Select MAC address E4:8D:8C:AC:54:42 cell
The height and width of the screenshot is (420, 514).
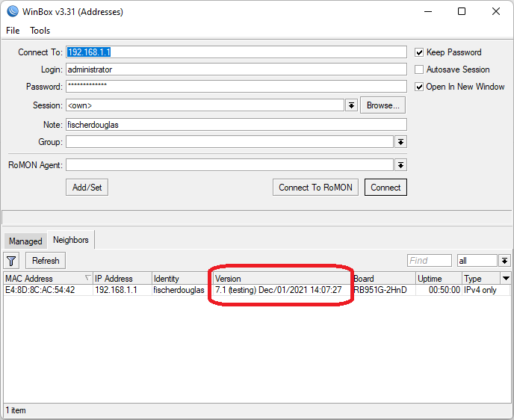pyautogui.click(x=48, y=290)
